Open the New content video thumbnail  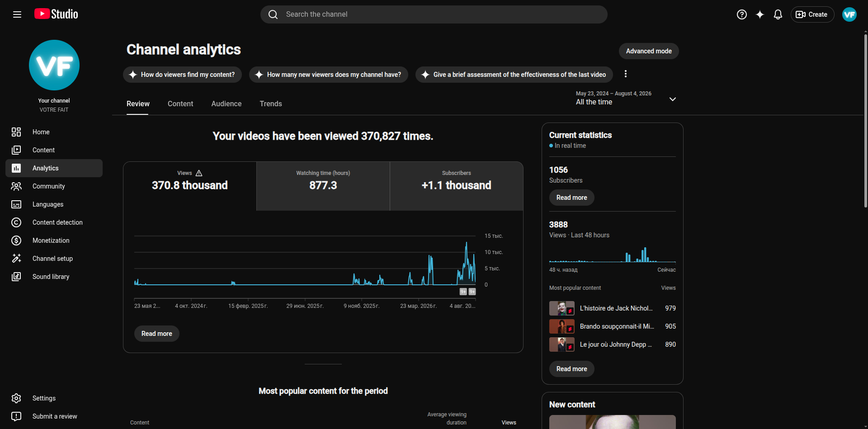[x=613, y=422]
